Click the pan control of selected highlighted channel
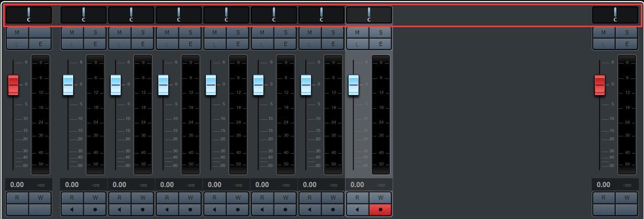644x219 pixels. point(369,15)
